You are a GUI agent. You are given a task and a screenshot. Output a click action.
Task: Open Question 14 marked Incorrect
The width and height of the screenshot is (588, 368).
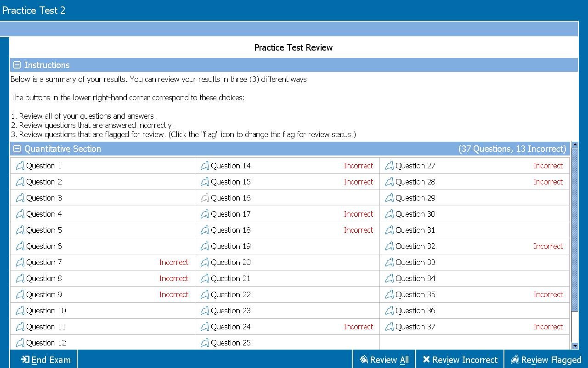(231, 166)
